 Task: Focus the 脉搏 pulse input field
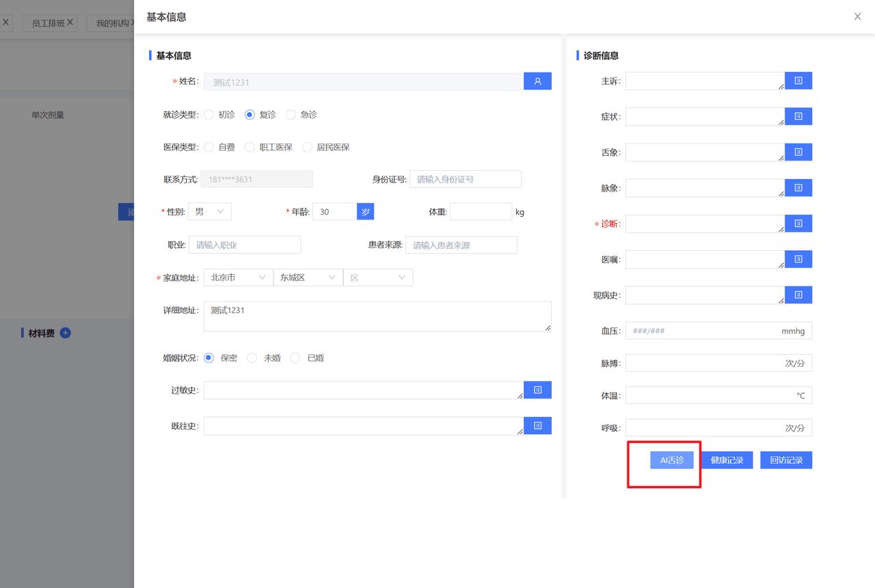click(718, 363)
